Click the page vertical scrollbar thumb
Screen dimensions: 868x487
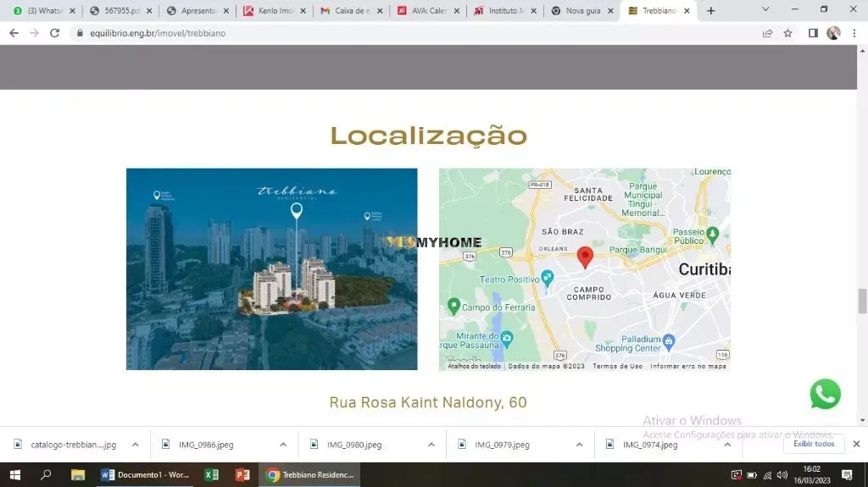point(862,301)
